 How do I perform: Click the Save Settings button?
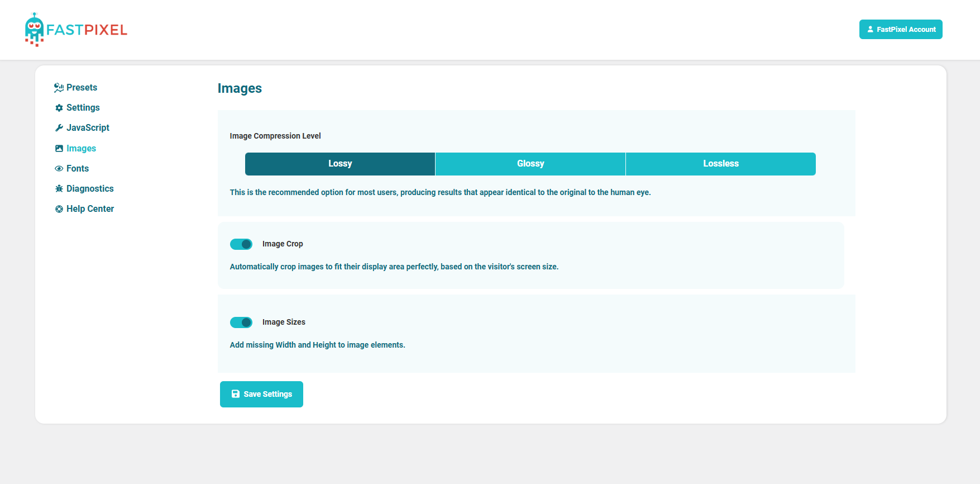coord(261,394)
